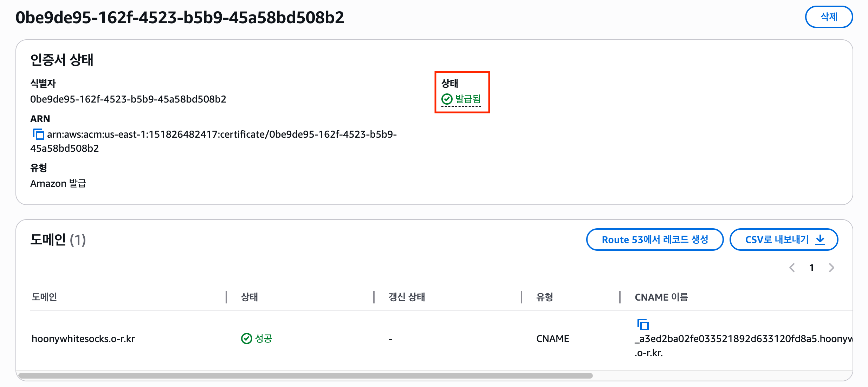Copy the certificate ARN using the copy icon

click(38, 134)
